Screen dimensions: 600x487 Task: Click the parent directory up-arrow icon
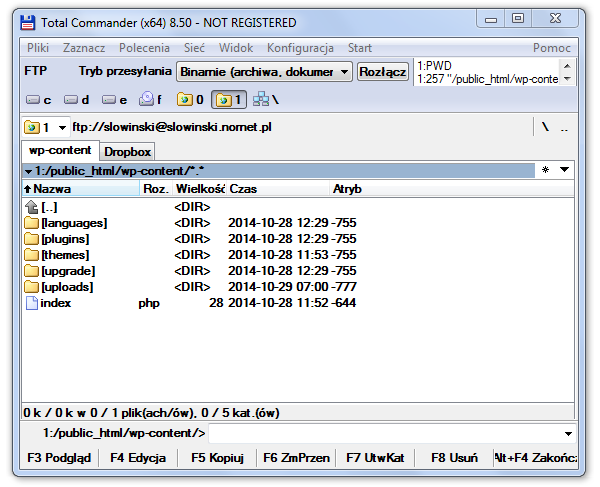(31, 207)
